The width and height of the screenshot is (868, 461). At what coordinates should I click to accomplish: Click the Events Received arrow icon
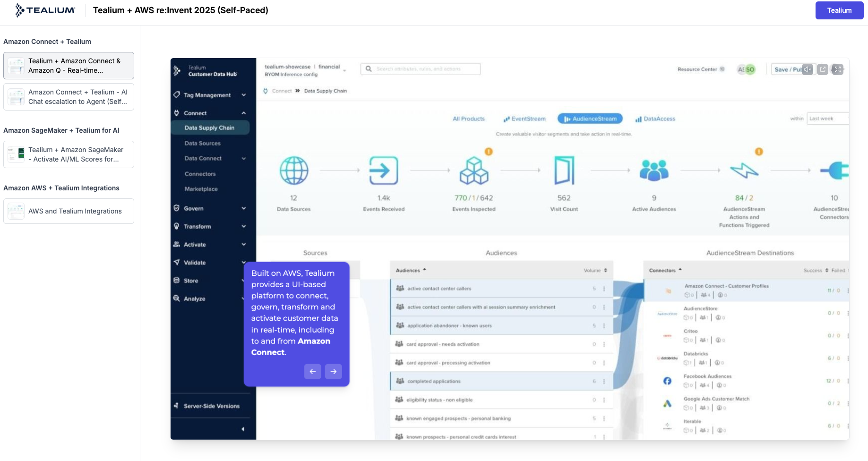(x=383, y=171)
